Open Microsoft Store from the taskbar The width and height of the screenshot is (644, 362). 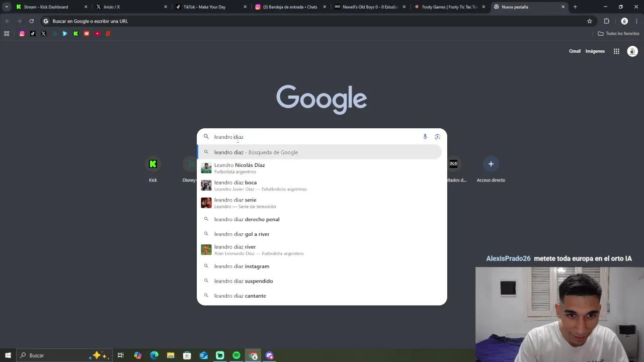click(x=187, y=355)
